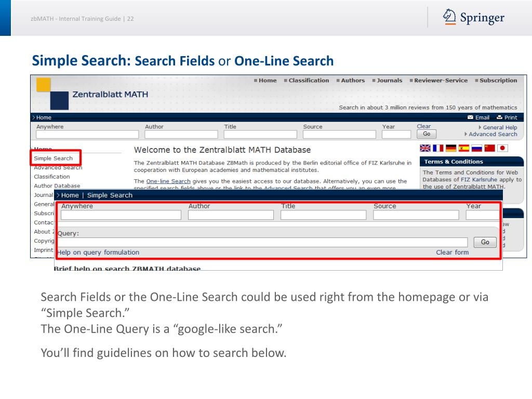
Task: Click the Print link
Action: click(x=511, y=117)
